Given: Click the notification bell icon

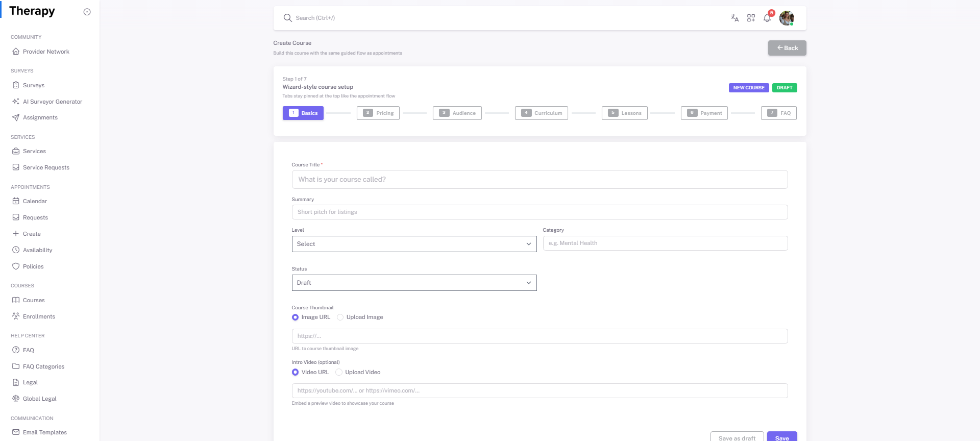Looking at the screenshot, I should 767,18.
